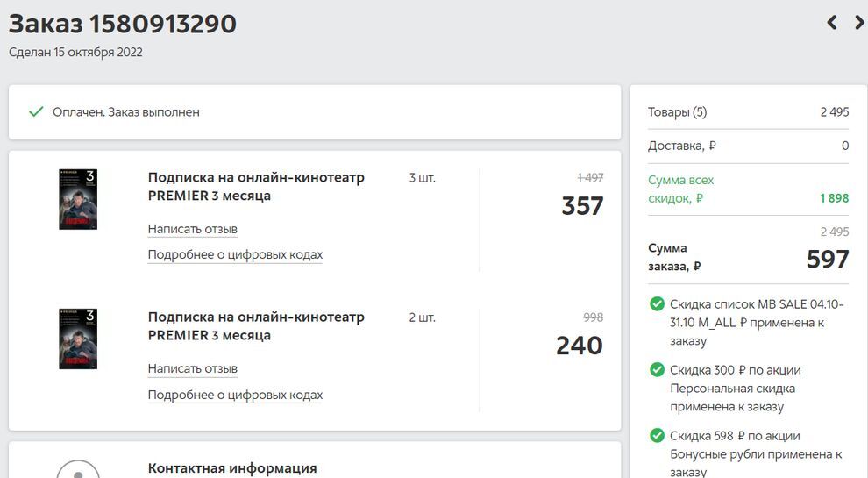Click the price 240
Viewport: 868px width, 478px height.
(x=580, y=346)
